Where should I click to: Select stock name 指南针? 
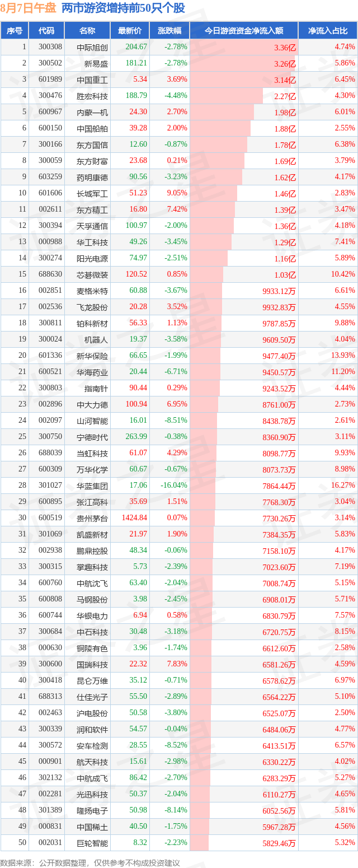(x=96, y=389)
